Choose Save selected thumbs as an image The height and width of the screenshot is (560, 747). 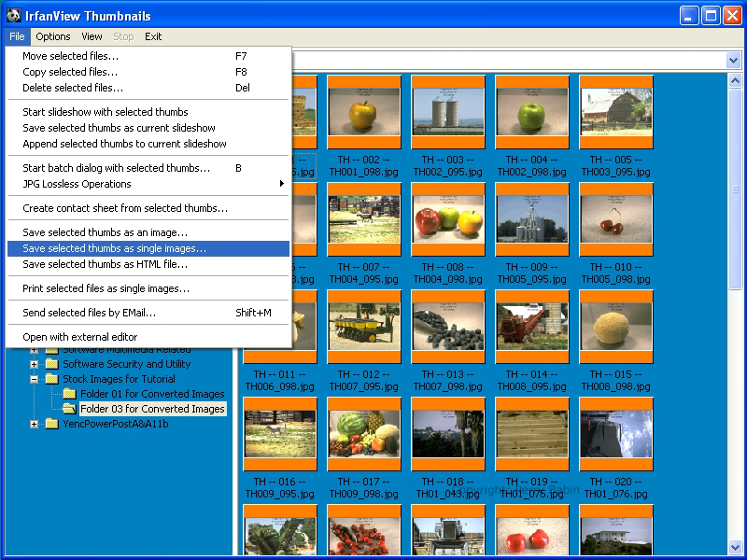tap(148, 232)
